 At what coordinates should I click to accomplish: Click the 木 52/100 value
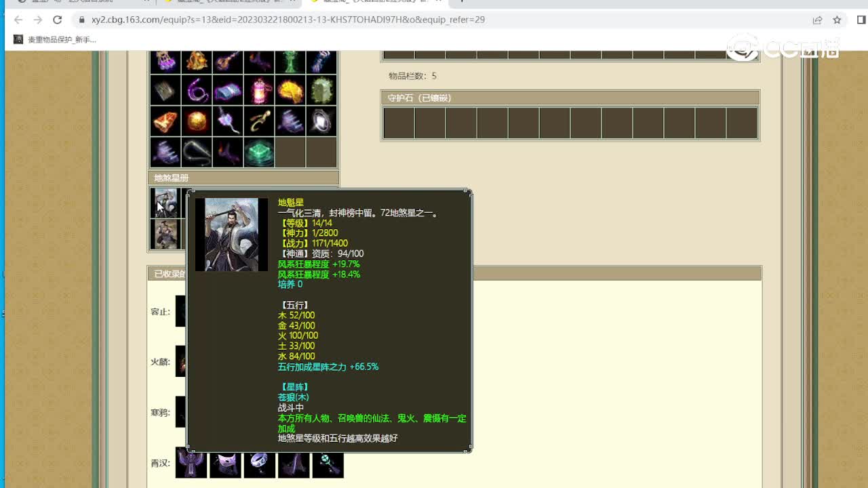coord(296,315)
